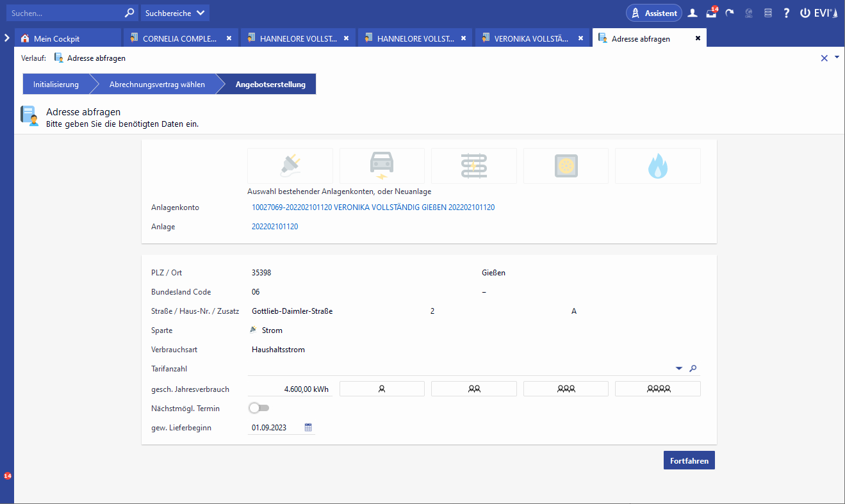Click the Tarifanzahl search magnifier

coord(693,369)
